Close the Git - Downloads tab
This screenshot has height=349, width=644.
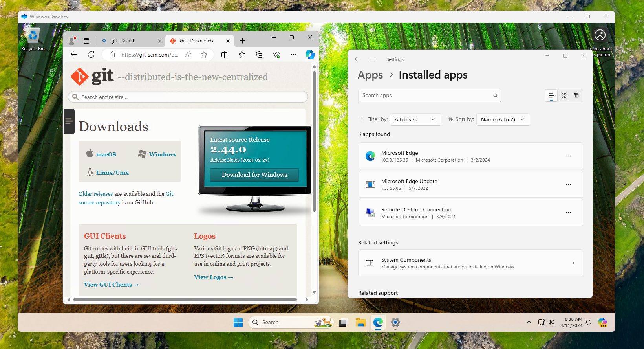[x=228, y=41]
